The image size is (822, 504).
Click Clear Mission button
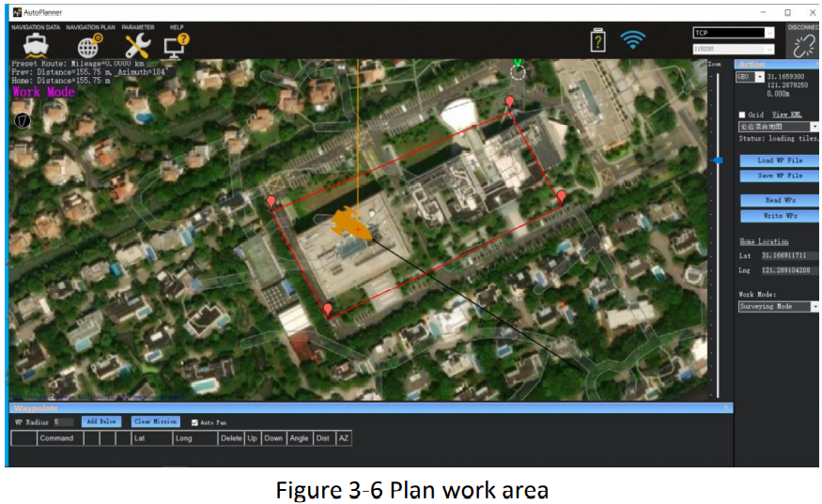pos(155,421)
